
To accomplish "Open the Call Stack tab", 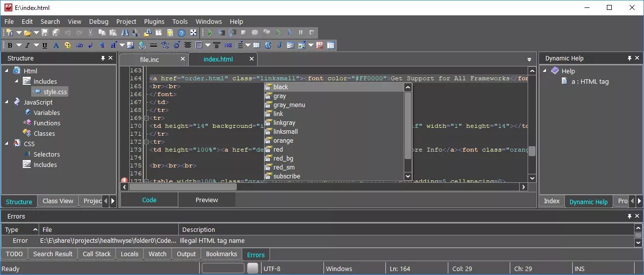I will 97,254.
